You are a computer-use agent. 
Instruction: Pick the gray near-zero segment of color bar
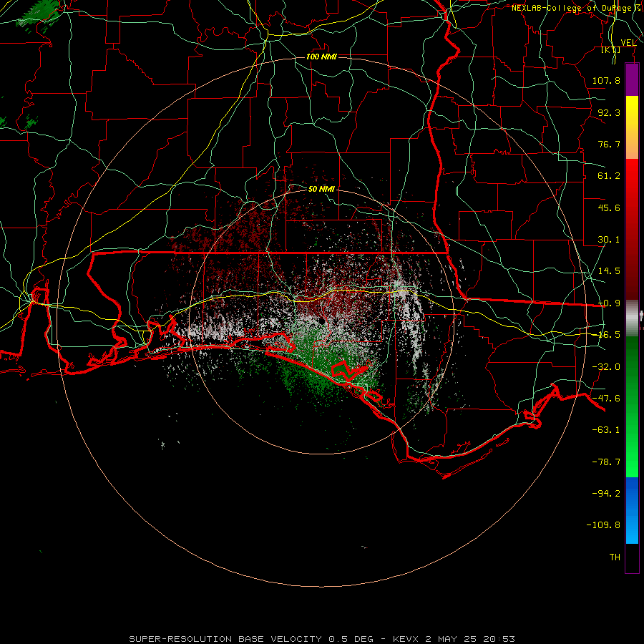(x=632, y=318)
